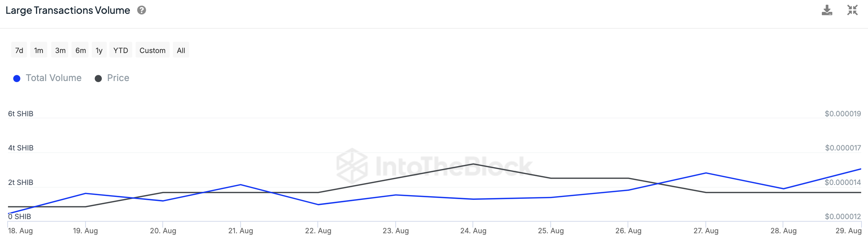This screenshot has width=868, height=242.
Task: Choose the 1y time range
Action: pyautogui.click(x=99, y=51)
